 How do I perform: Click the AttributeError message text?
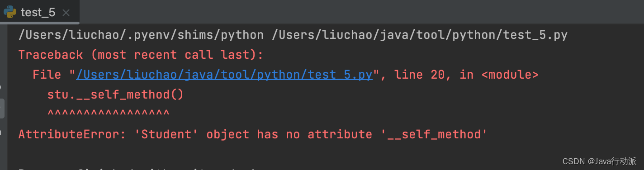tap(253, 134)
